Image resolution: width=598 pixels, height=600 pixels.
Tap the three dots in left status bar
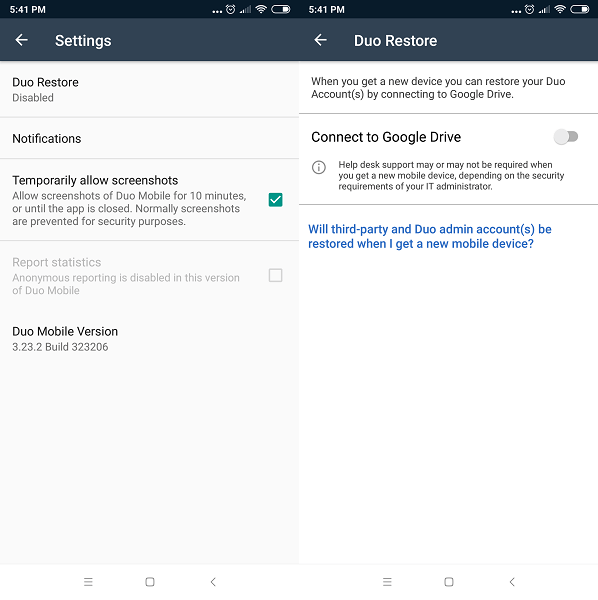[x=217, y=12]
